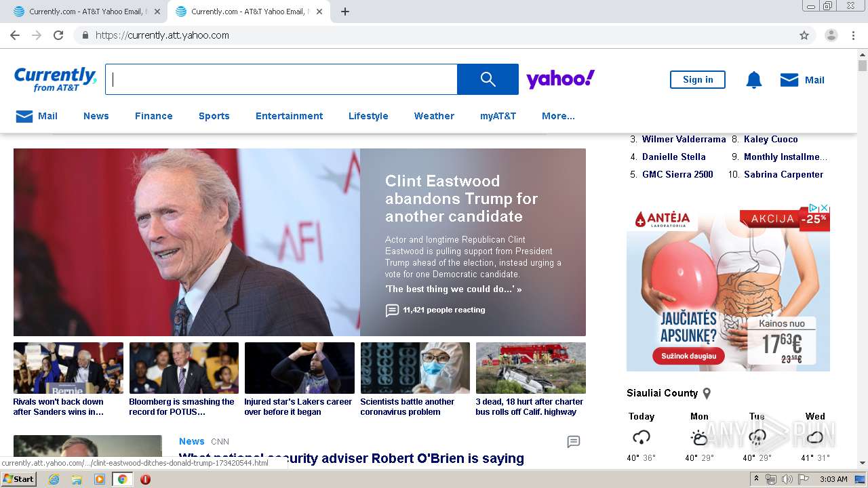Screen dimensions: 868x488
Task: Click the Chrome forward arrow
Action: 37,35
